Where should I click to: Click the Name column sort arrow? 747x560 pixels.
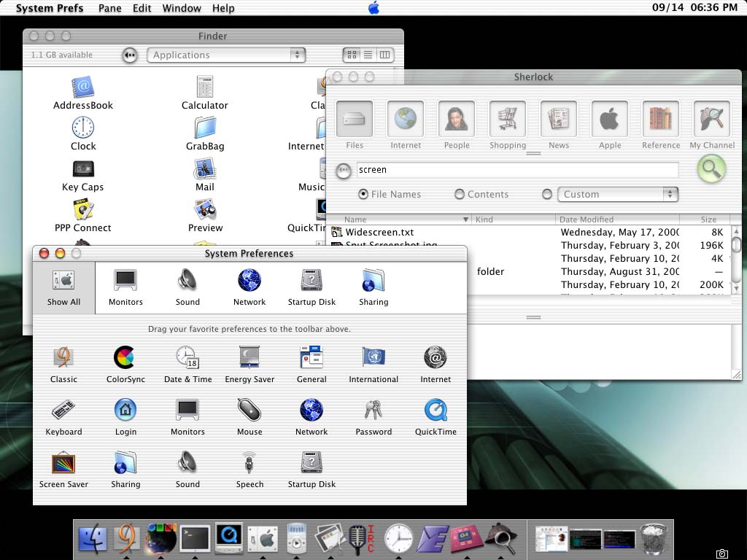(465, 219)
